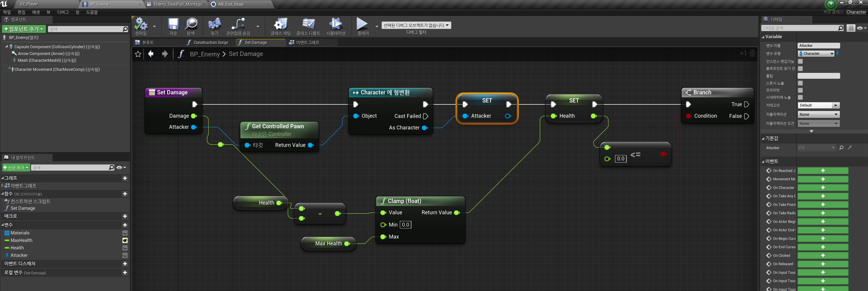Viewport: 868px width, 291px height.
Task: Toggle 블루프린트 읽기 전용 checkbox
Action: [800, 68]
